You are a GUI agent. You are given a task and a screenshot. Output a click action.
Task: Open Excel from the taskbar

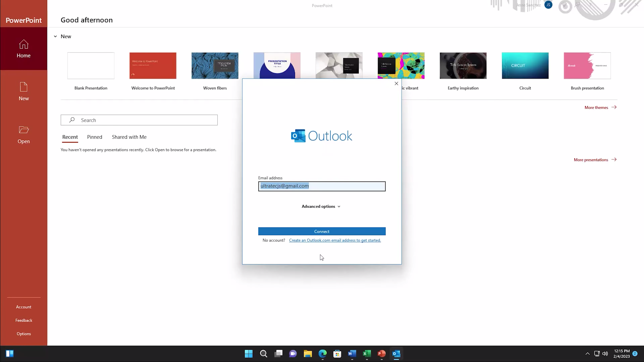point(367,353)
